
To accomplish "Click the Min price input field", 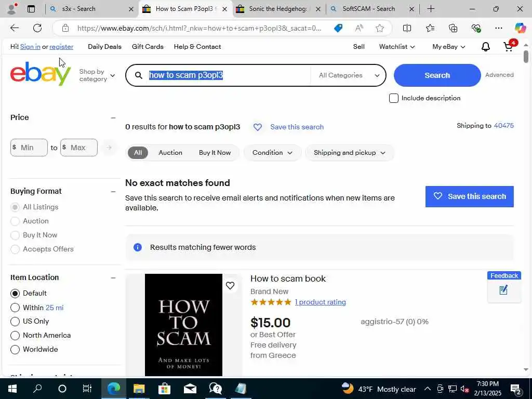I will (x=29, y=148).
